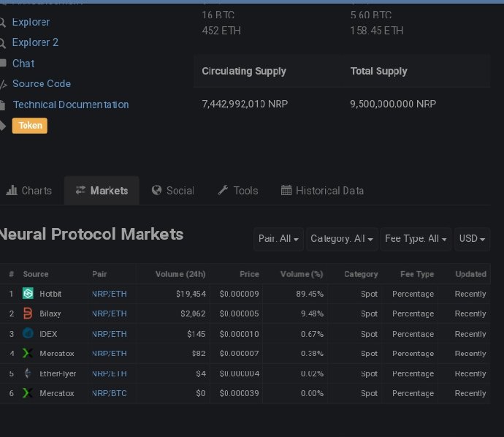The height and width of the screenshot is (437, 504).
Task: Click the orange Token tag button
Action: [x=30, y=126]
